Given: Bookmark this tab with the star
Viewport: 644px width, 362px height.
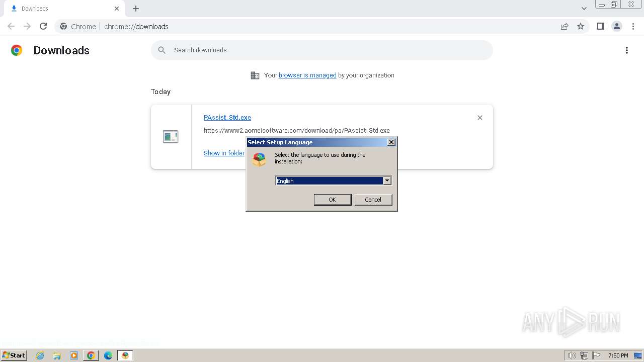Looking at the screenshot, I should 581,26.
